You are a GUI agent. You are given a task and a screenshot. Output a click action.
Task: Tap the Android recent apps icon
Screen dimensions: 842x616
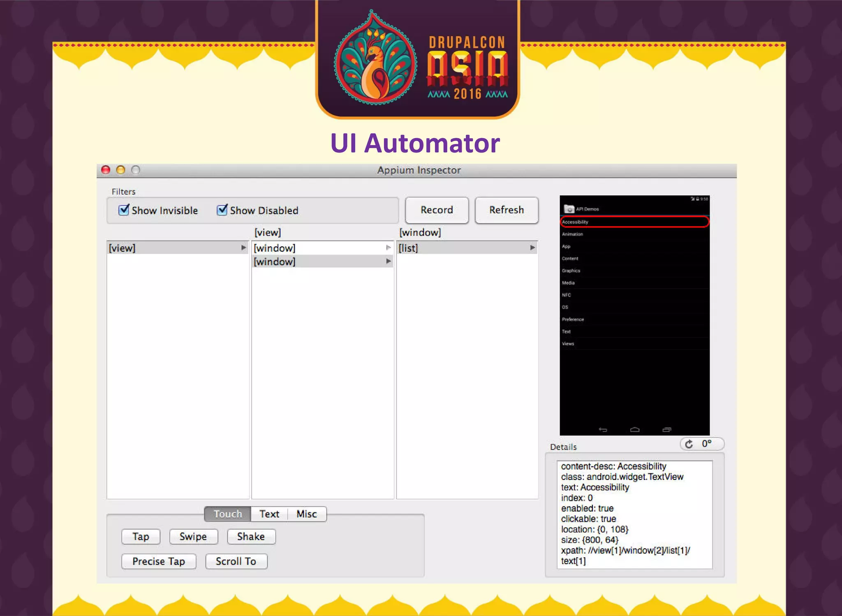click(667, 430)
